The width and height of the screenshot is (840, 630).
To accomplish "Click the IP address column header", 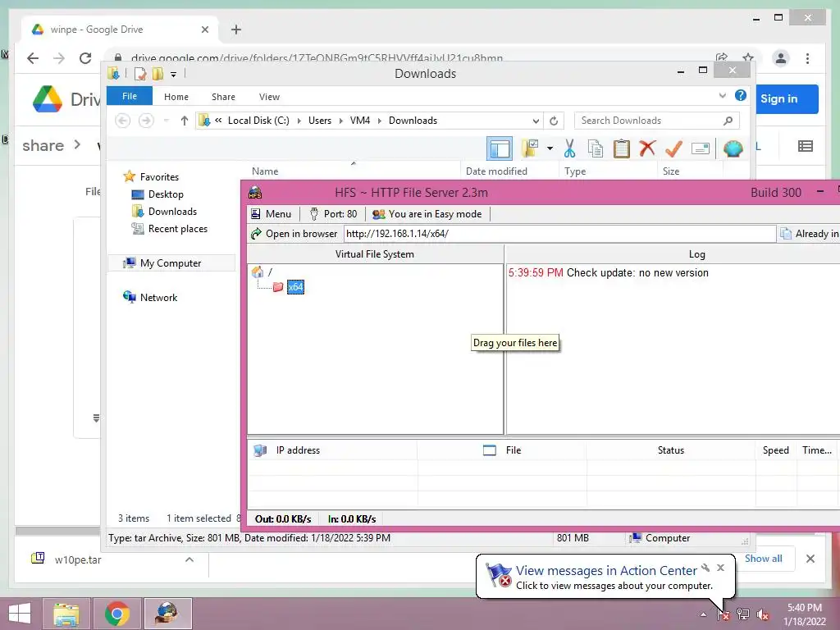I will 332,450.
